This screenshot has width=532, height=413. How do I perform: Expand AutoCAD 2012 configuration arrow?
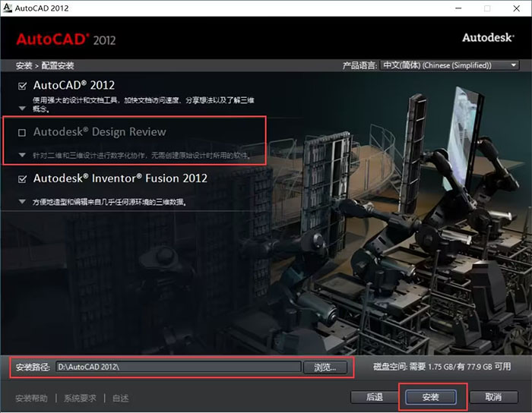click(22, 109)
